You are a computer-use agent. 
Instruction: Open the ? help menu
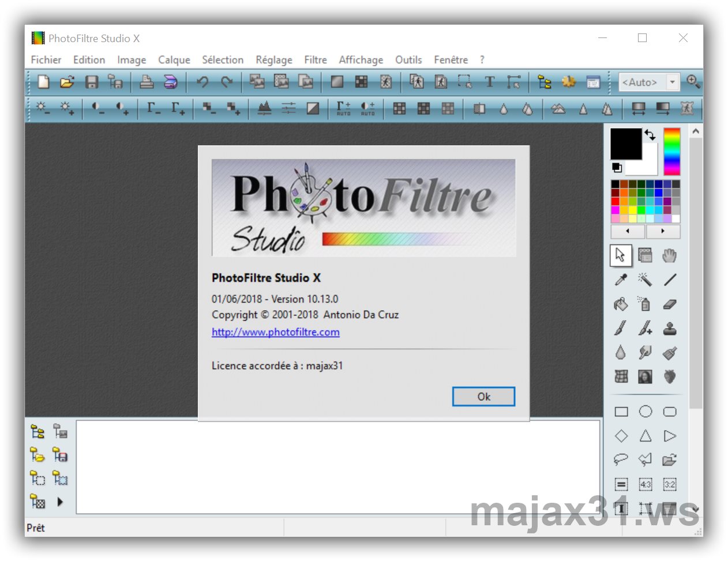(x=482, y=60)
